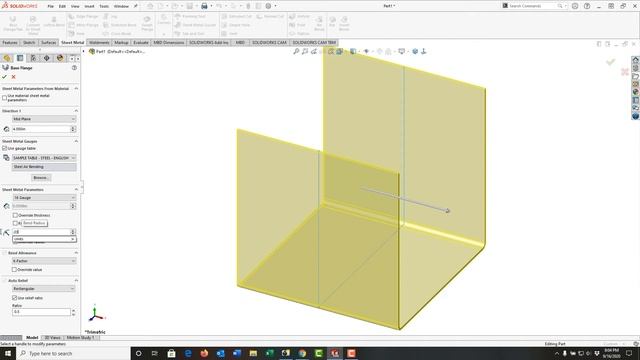Open the Edit menu

click(x=62, y=6)
